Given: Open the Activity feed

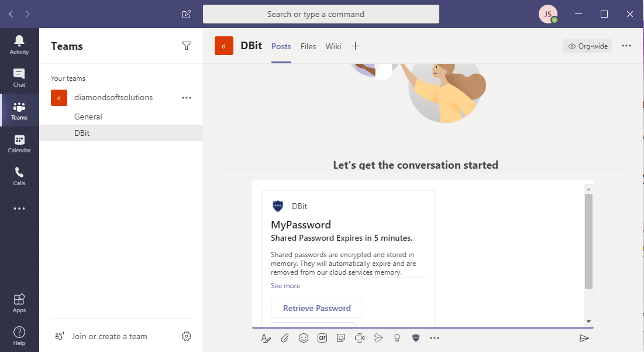Looking at the screenshot, I should click(19, 45).
